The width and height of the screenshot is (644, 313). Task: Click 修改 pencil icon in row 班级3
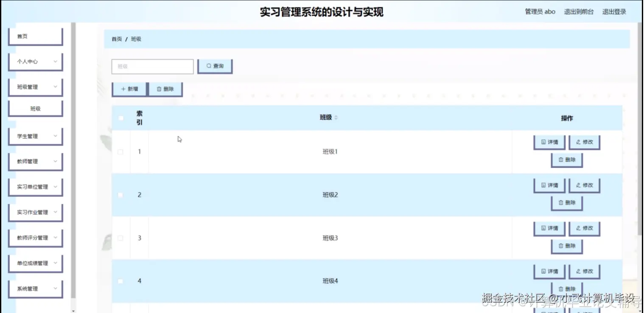pyautogui.click(x=578, y=228)
